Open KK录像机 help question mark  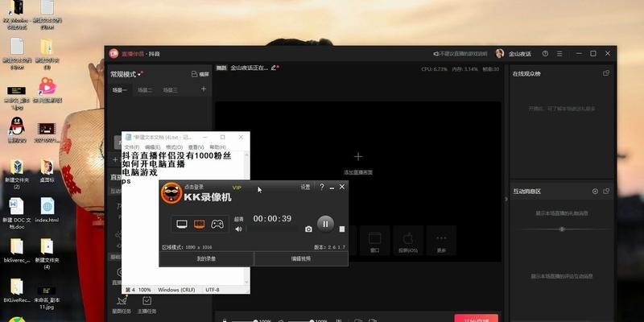(321, 187)
